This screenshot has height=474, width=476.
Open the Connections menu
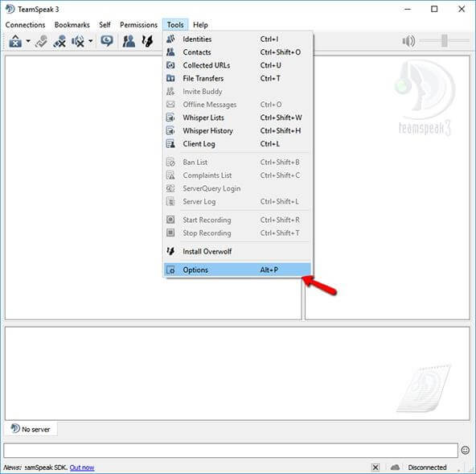coord(25,25)
